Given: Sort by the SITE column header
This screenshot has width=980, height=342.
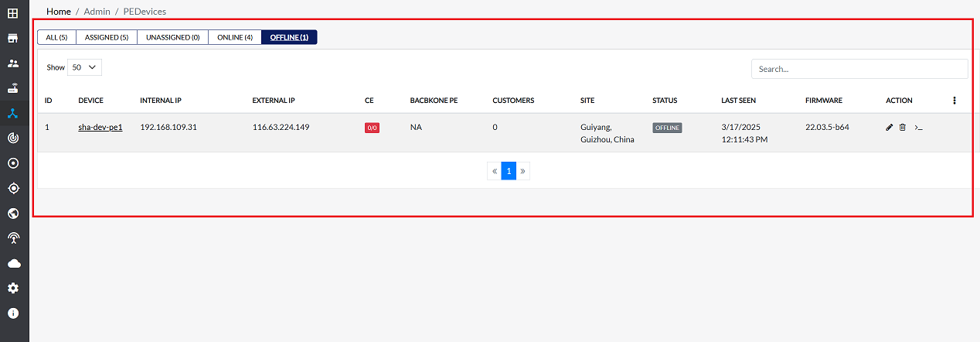Looking at the screenshot, I should tap(587, 101).
